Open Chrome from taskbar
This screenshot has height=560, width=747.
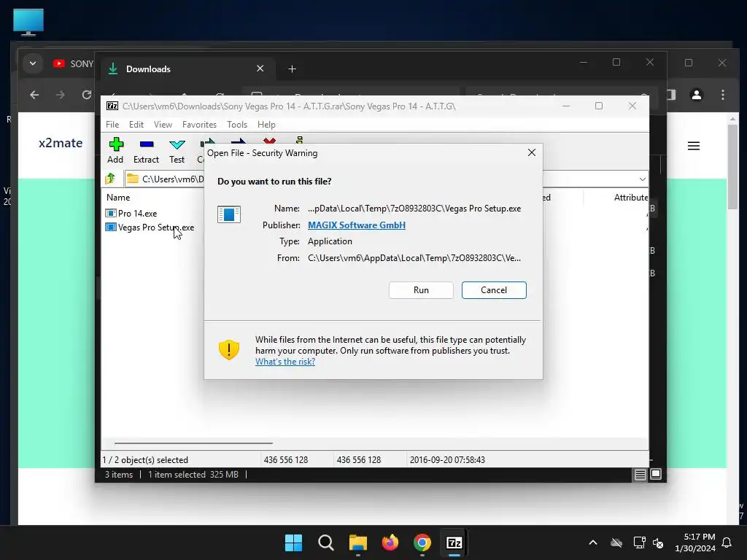click(422, 542)
